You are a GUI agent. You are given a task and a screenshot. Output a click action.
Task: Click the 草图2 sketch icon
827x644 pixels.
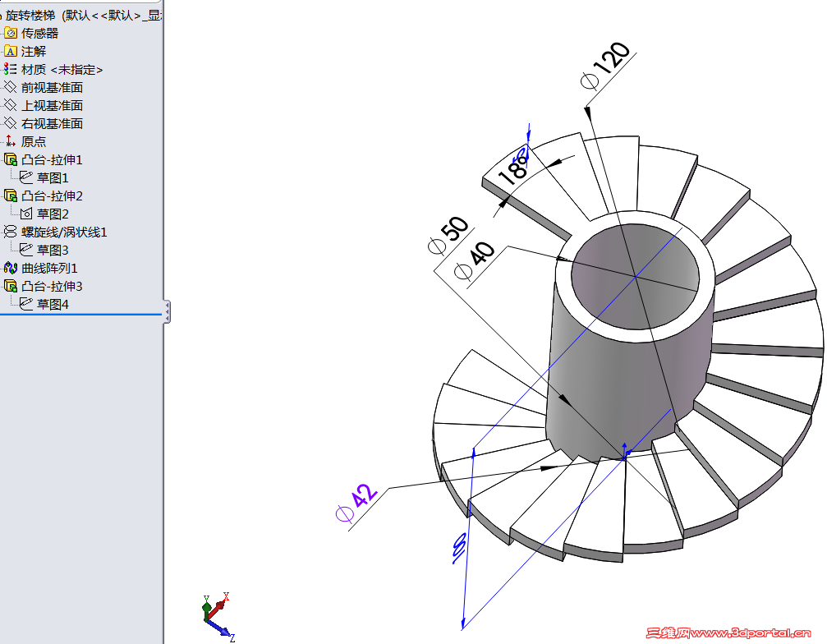(x=25, y=214)
